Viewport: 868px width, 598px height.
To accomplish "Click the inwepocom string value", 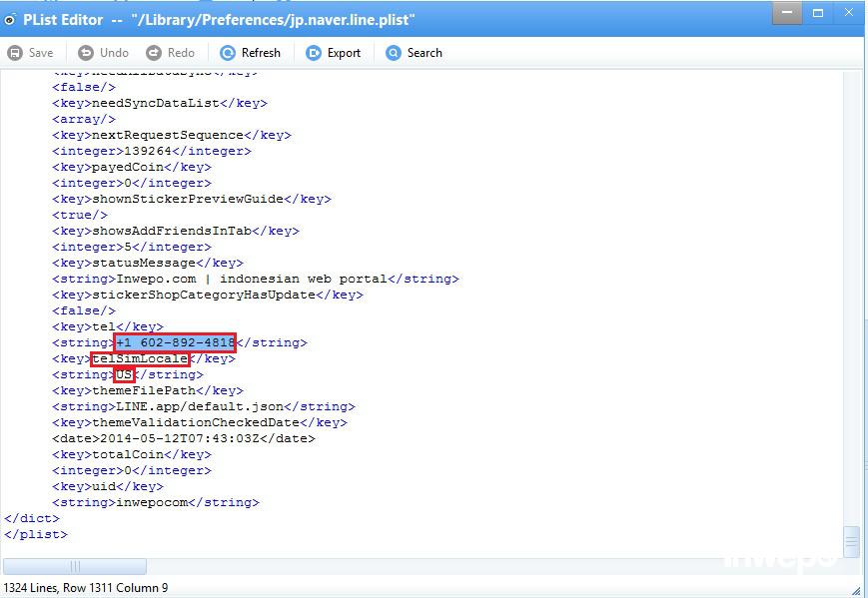I will (152, 503).
